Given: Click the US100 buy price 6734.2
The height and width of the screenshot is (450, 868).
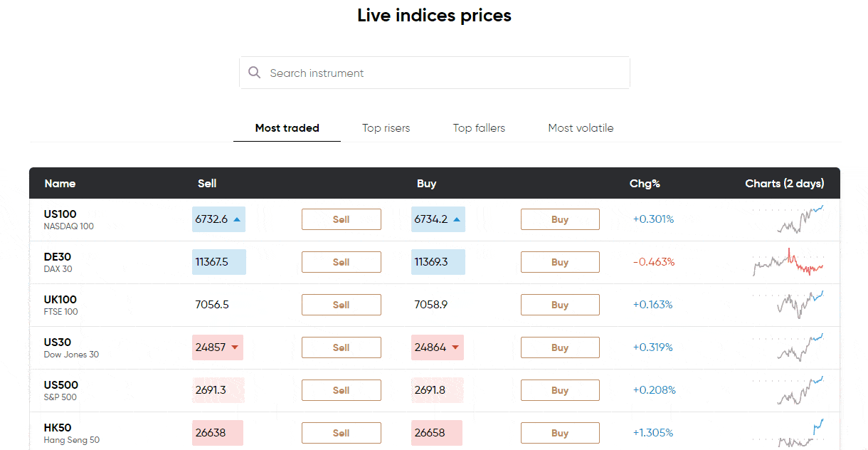Looking at the screenshot, I should (438, 219).
